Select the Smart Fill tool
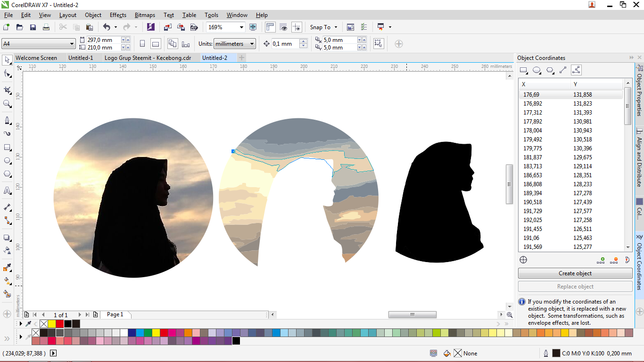This screenshot has width=644, height=362. pyautogui.click(x=7, y=294)
